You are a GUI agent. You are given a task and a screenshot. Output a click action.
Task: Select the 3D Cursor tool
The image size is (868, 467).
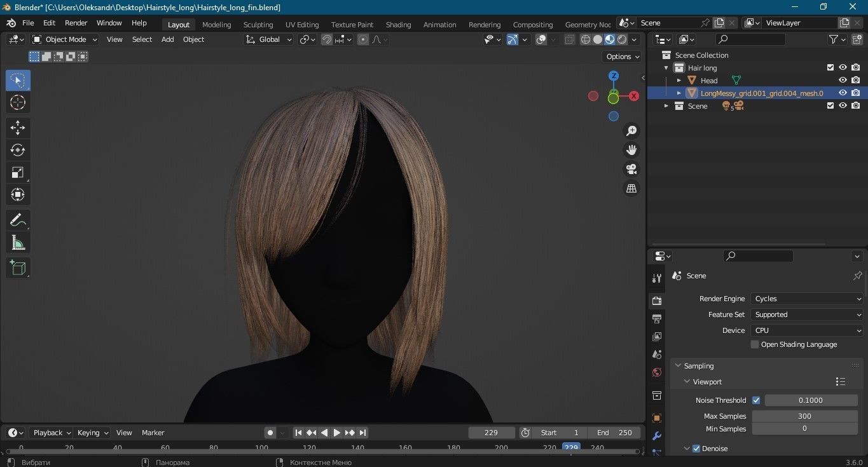pos(18,102)
